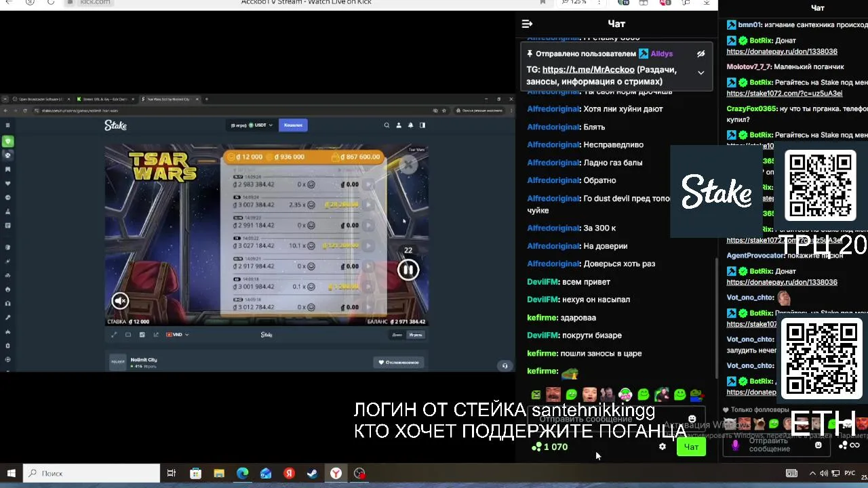Click the green Чат send button
This screenshot has width=868, height=488.
point(691,447)
